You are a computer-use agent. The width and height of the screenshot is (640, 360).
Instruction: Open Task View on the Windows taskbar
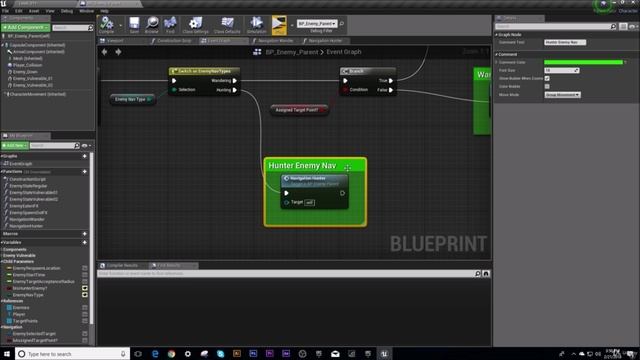[138, 354]
